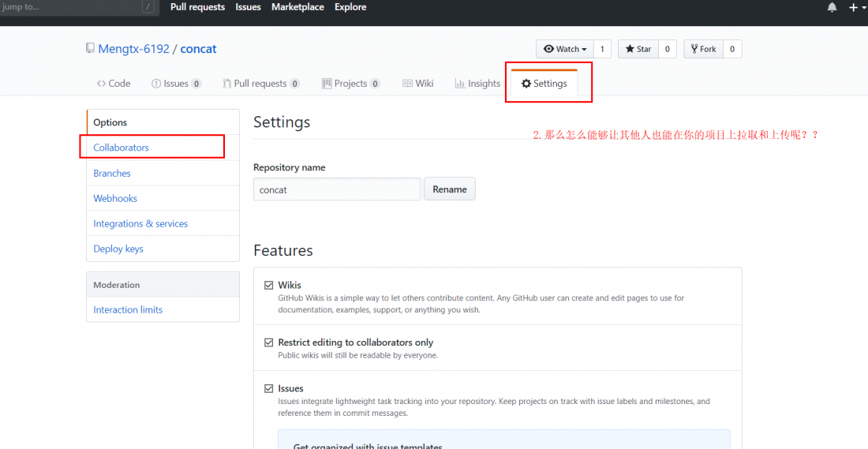Go to Marketplace in top bar
The height and width of the screenshot is (449, 868).
tap(297, 7)
